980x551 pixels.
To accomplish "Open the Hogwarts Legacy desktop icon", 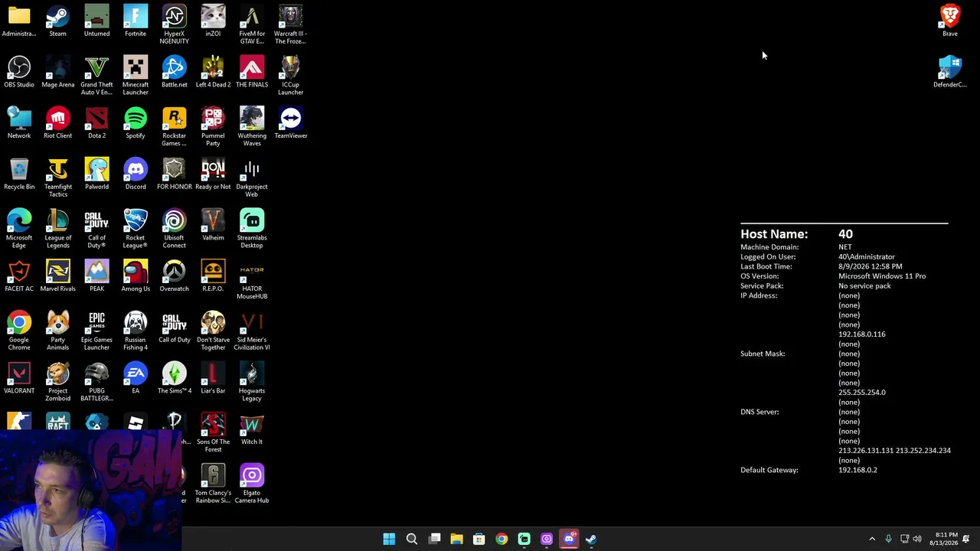I will (252, 381).
